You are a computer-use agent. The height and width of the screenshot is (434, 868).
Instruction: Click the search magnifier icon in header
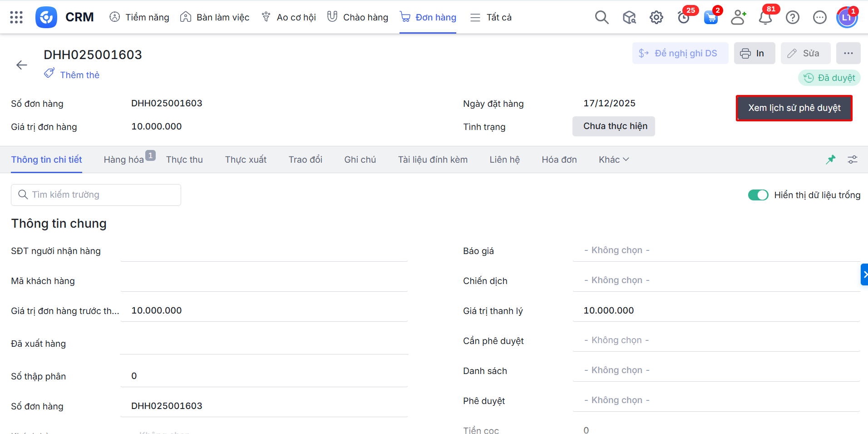(602, 17)
